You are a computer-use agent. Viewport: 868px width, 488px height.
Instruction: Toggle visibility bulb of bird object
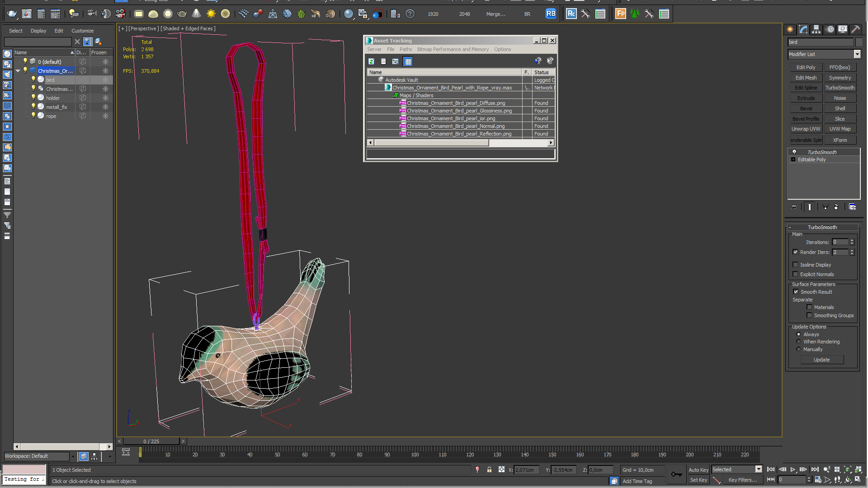(33, 80)
